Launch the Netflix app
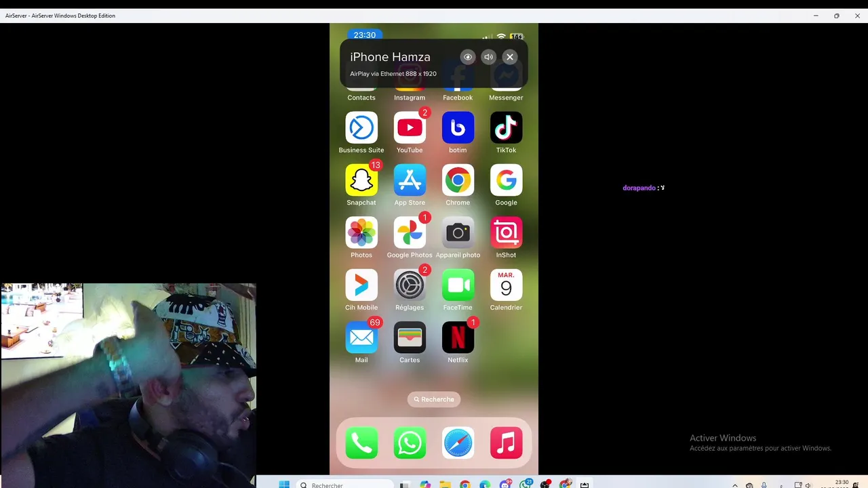The width and height of the screenshot is (868, 488). (458, 338)
